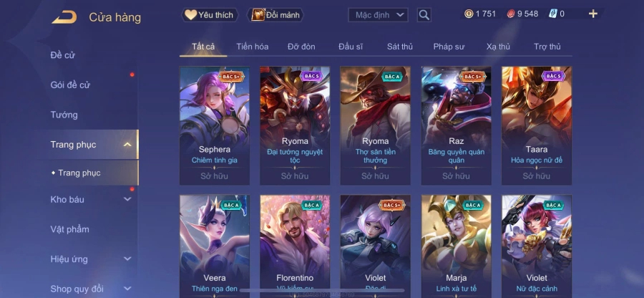This screenshot has width=644, height=298.
Task: Go to Gói đề cử in sidebar
Action: coord(70,85)
